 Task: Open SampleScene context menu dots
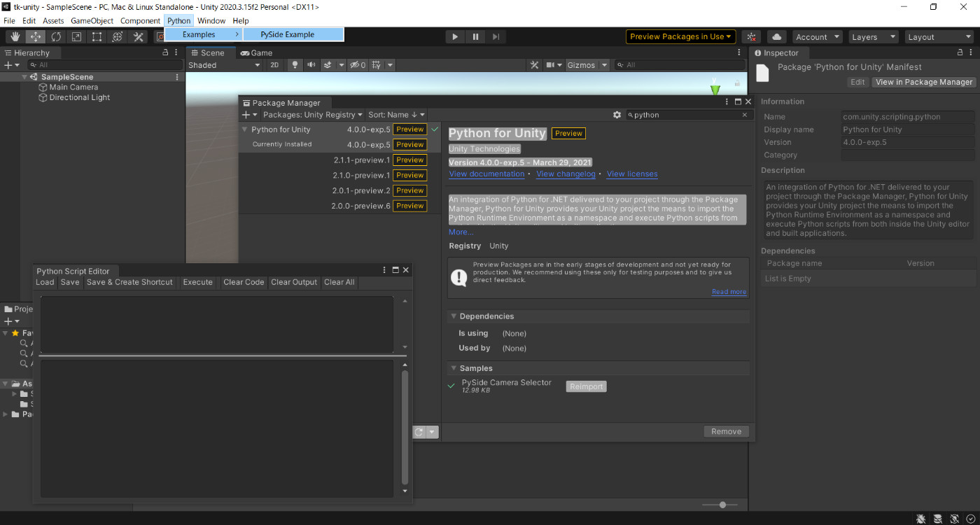176,77
